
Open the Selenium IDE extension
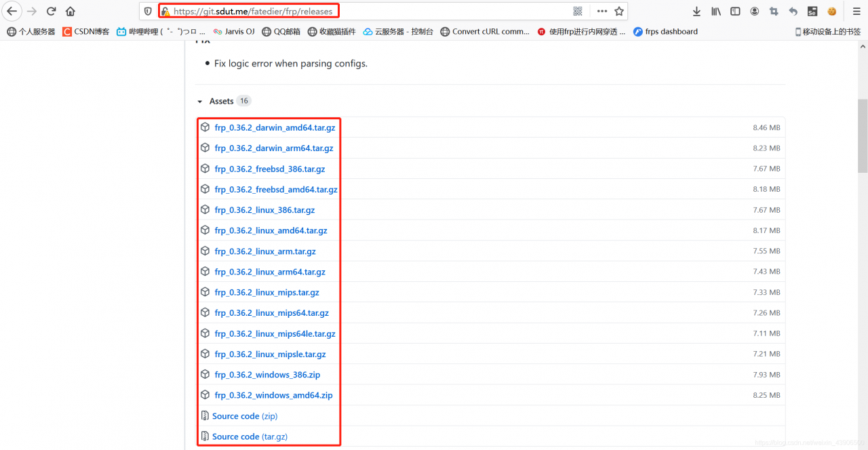point(812,11)
